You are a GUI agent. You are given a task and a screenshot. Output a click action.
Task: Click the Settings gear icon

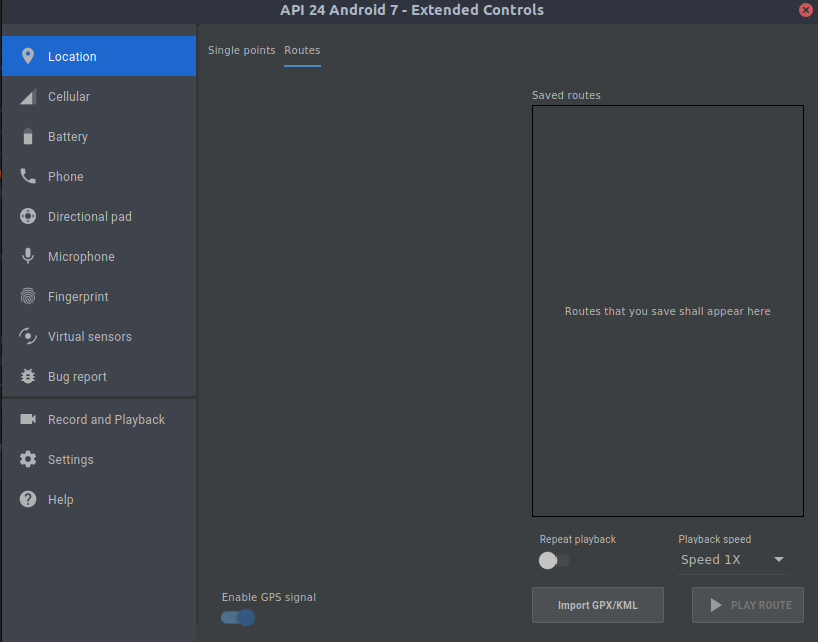pyautogui.click(x=28, y=460)
